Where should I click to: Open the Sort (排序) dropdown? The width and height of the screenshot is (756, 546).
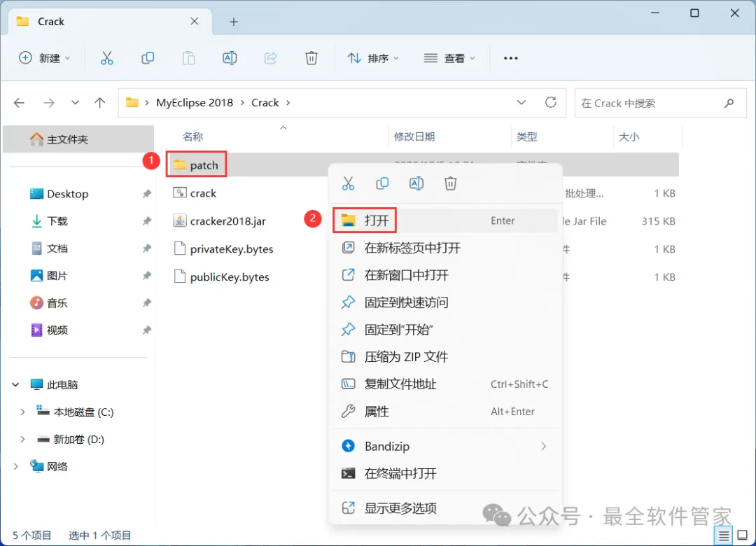374,58
